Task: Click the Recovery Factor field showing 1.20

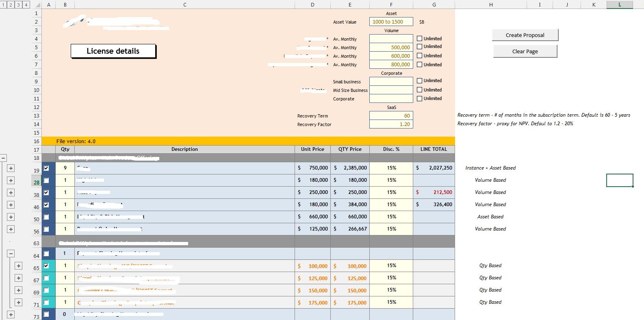Action: point(391,124)
